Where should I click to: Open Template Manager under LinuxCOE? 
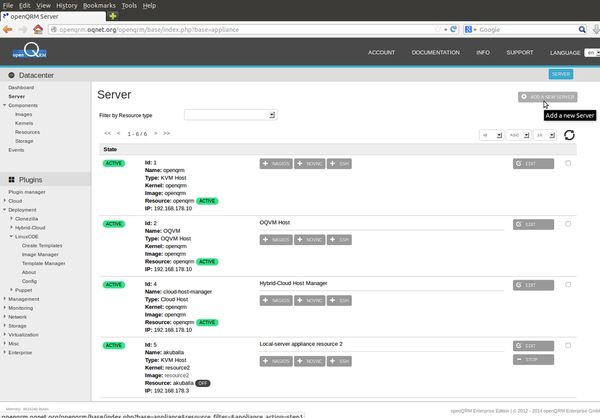[43, 263]
